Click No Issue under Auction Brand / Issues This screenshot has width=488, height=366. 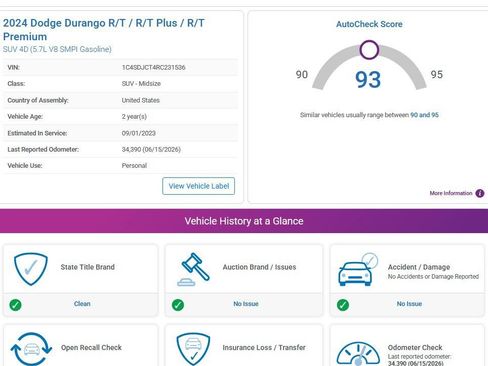pyautogui.click(x=246, y=304)
